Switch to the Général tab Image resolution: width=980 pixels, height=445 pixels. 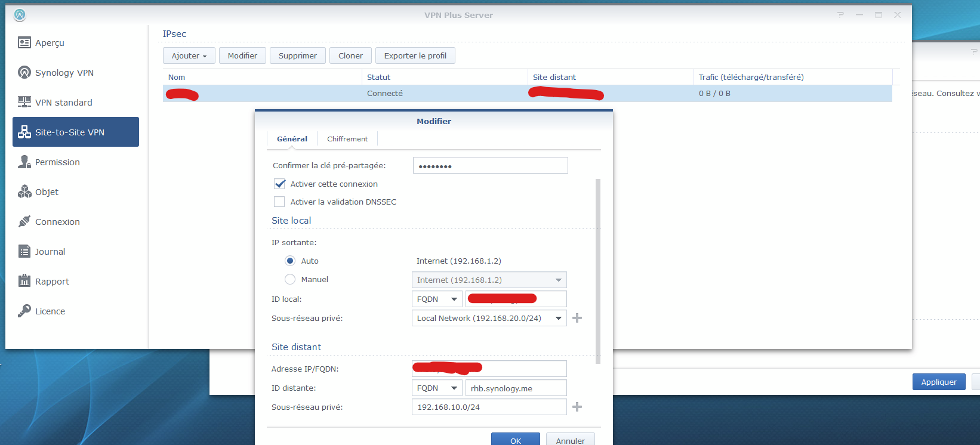tap(292, 139)
